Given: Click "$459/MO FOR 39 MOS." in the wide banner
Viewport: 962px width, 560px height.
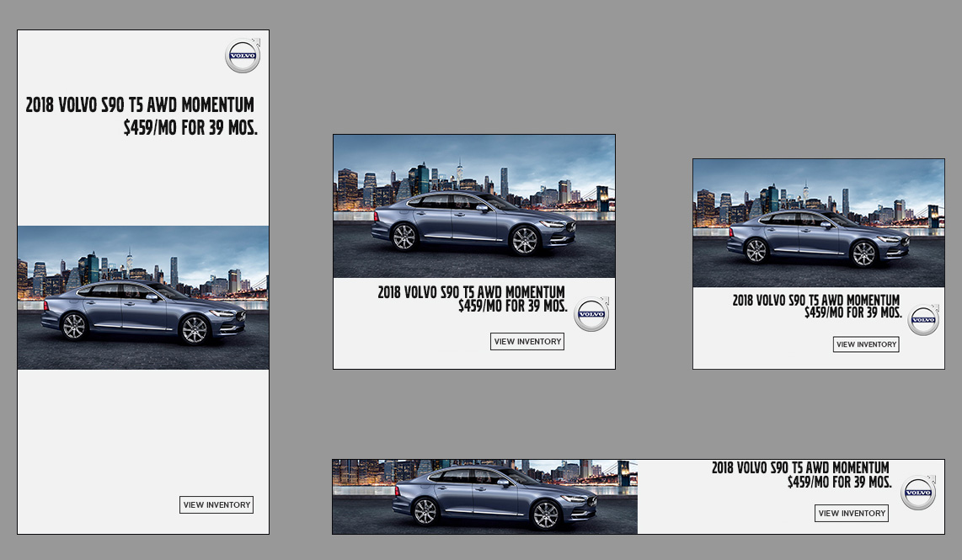Looking at the screenshot, I should 839,482.
